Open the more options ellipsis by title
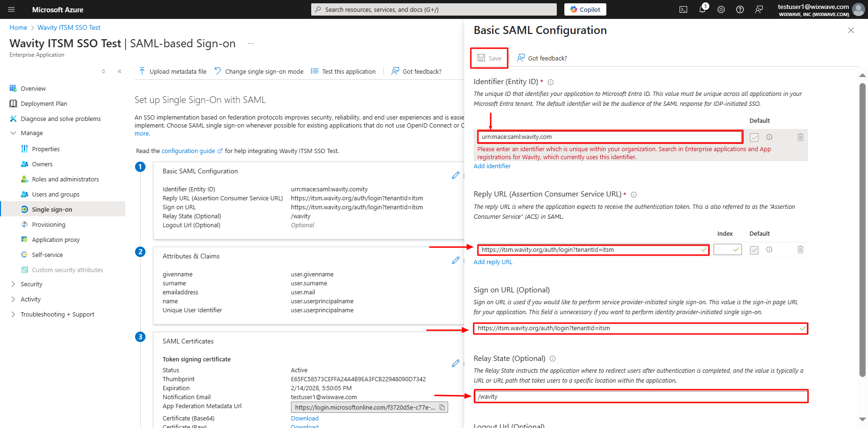This screenshot has width=868, height=428. click(251, 43)
